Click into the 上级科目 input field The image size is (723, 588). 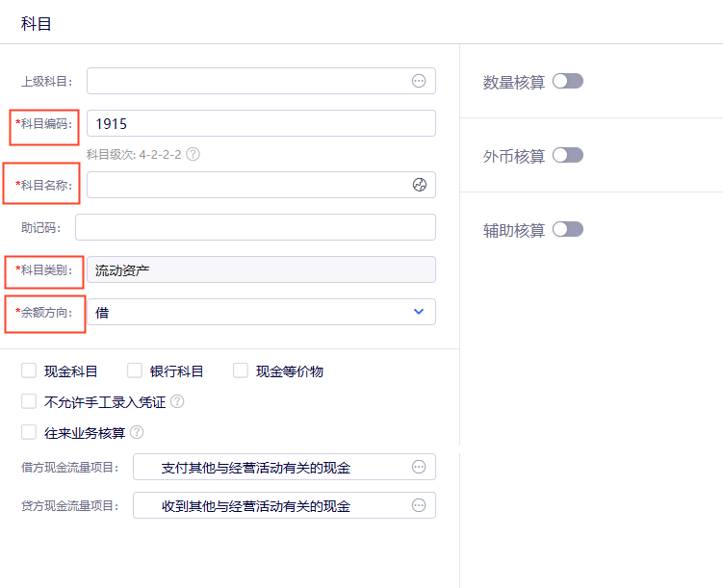coord(261,81)
